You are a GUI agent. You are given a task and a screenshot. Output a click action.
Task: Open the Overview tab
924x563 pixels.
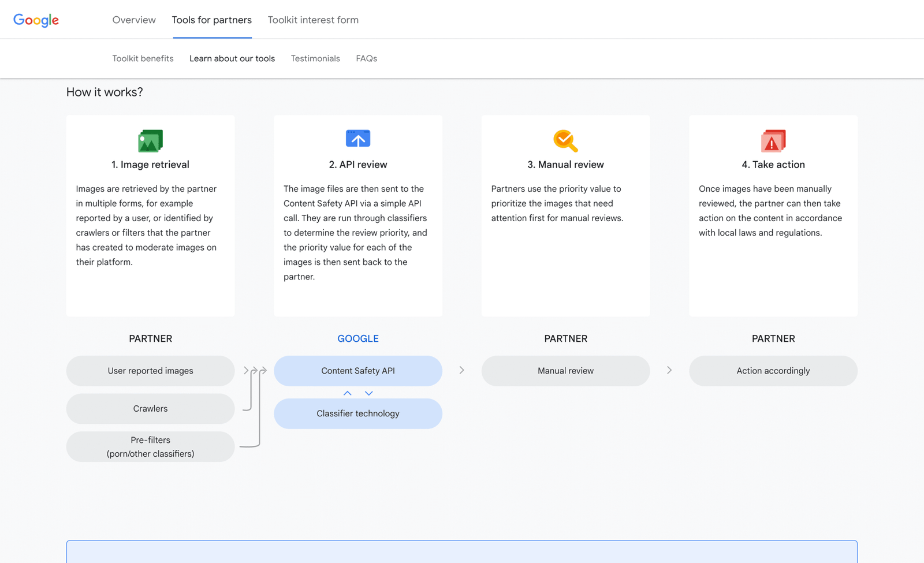tap(134, 20)
